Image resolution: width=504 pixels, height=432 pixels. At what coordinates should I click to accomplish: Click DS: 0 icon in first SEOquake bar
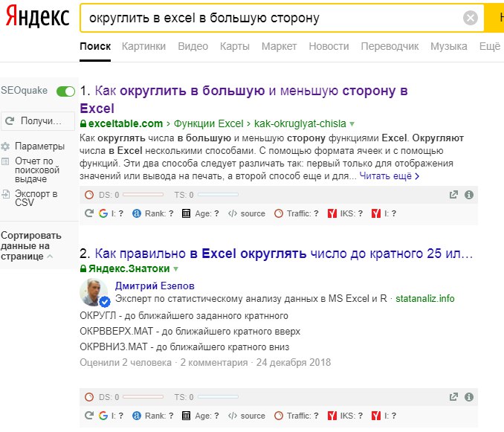pyautogui.click(x=89, y=195)
